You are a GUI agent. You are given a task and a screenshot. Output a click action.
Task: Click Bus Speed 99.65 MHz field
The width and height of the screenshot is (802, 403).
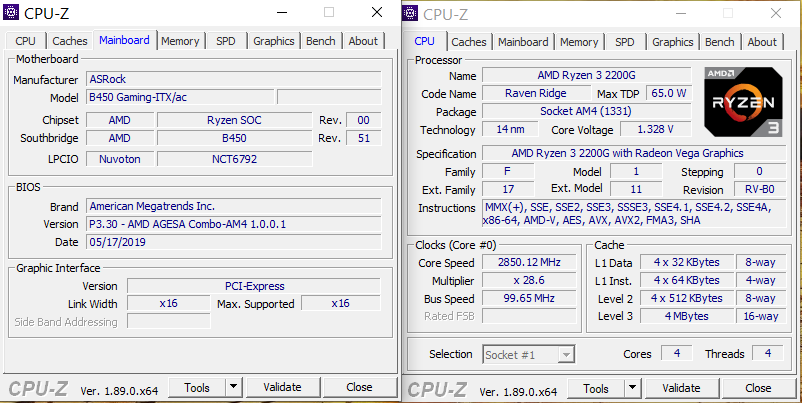(529, 298)
